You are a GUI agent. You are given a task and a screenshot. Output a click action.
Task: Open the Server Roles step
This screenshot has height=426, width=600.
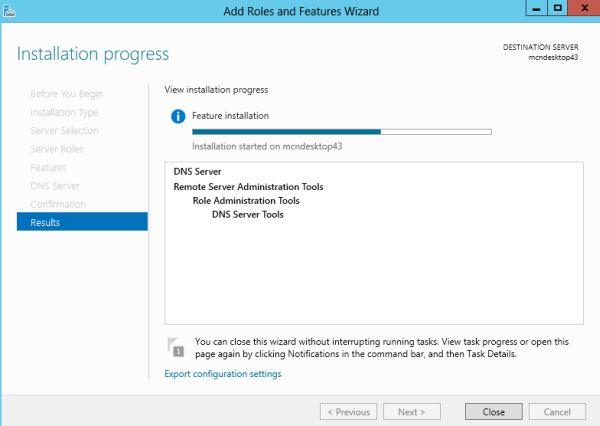pyautogui.click(x=57, y=149)
